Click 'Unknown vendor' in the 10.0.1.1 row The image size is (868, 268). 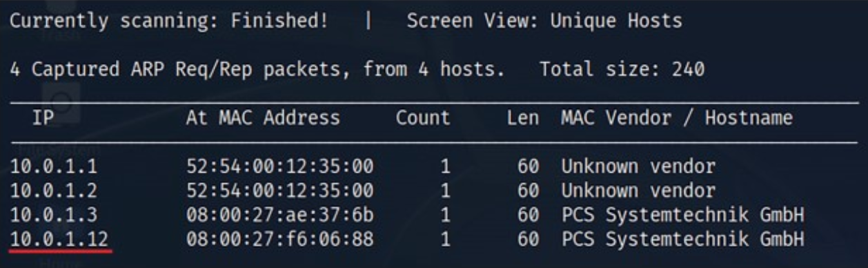[638, 166]
